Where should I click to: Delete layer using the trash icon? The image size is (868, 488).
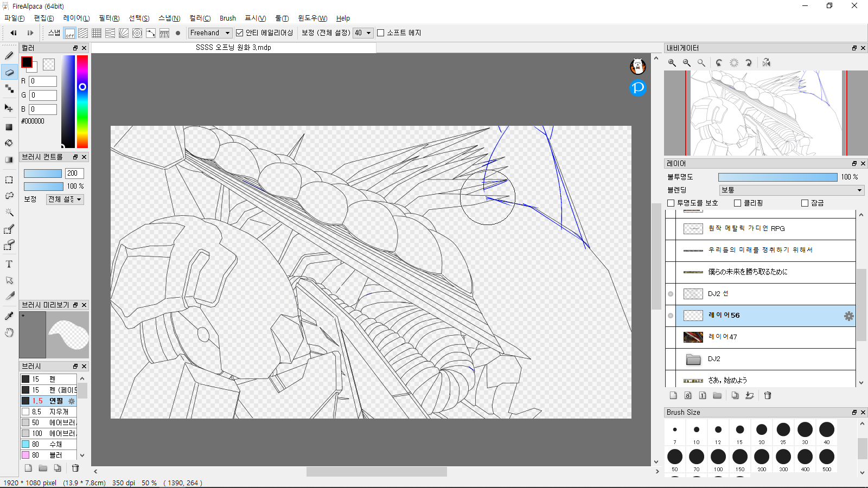[768, 395]
